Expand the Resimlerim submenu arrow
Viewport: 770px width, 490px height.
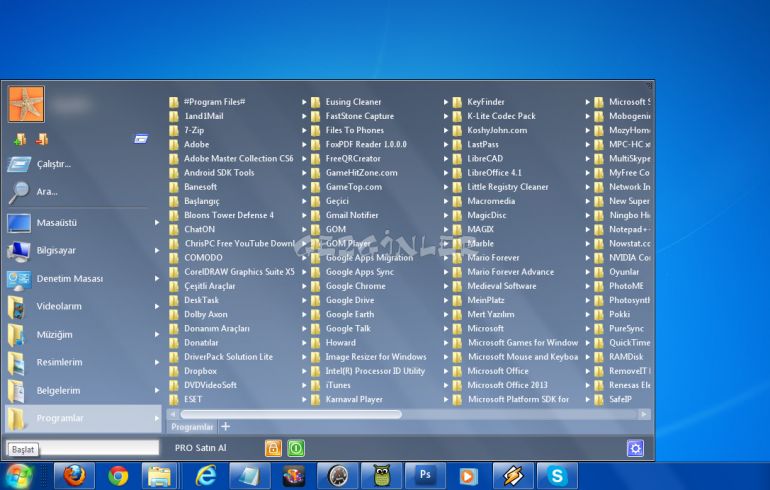coord(157,362)
